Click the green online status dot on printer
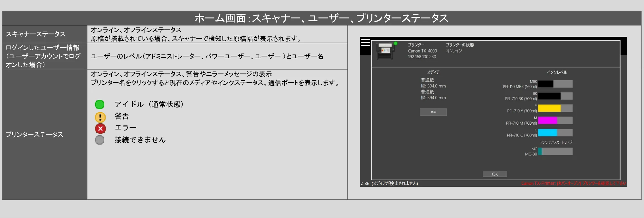The height and width of the screenshot is (218, 644). pyautogui.click(x=395, y=43)
